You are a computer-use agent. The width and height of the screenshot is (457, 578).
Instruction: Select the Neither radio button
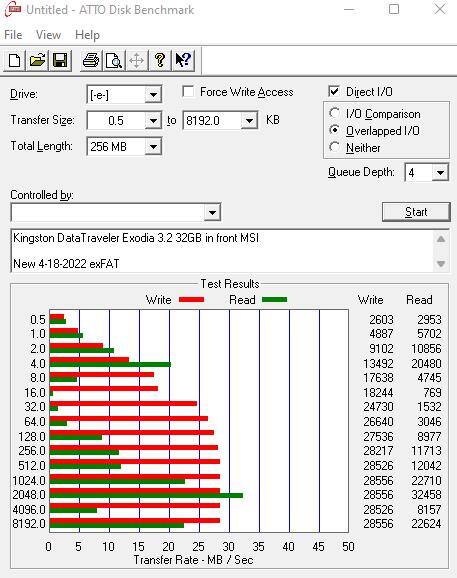pos(335,147)
